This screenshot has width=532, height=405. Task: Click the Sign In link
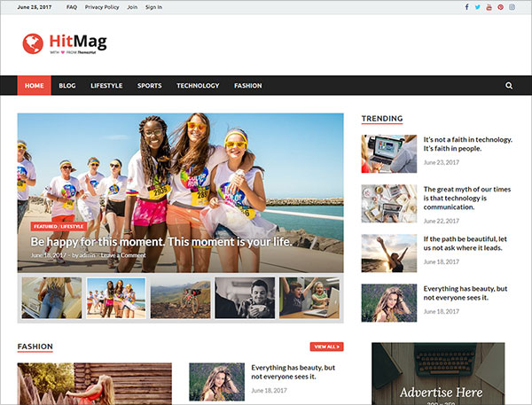click(153, 7)
